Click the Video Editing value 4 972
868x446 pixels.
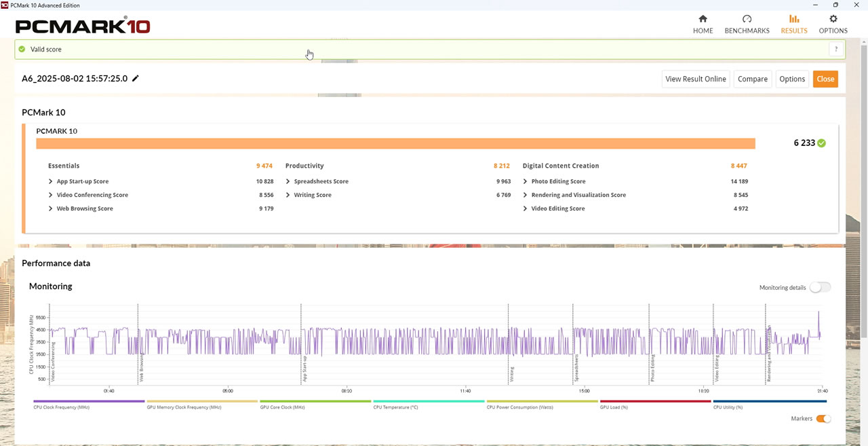(x=740, y=208)
